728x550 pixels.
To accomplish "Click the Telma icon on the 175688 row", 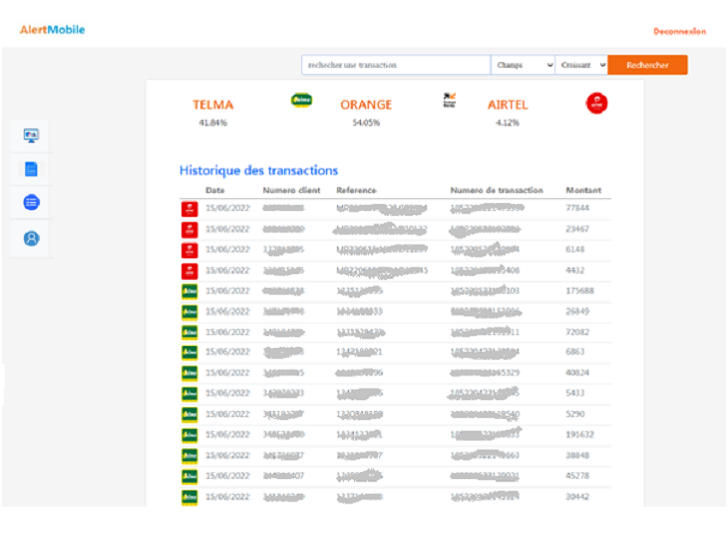I will pyautogui.click(x=188, y=291).
